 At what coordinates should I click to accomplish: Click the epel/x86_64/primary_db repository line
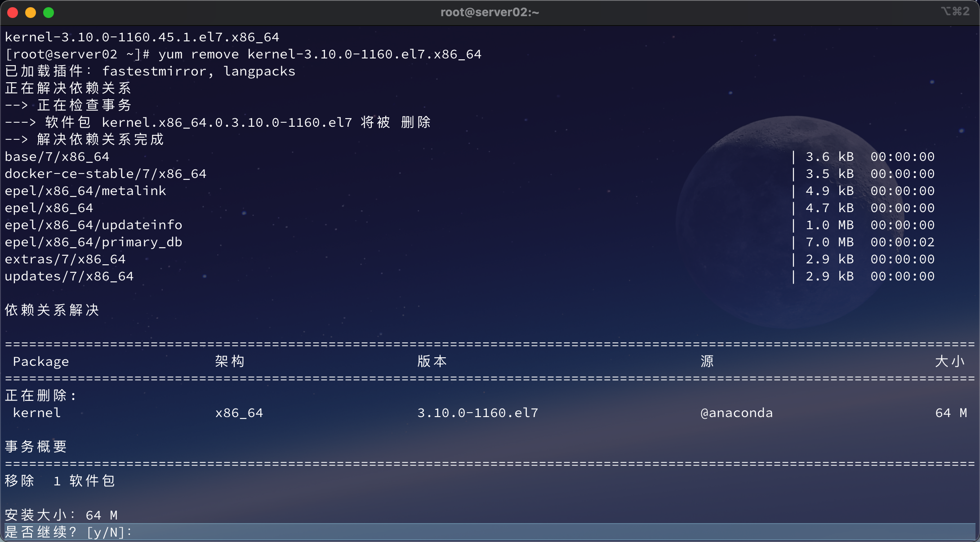(x=93, y=242)
